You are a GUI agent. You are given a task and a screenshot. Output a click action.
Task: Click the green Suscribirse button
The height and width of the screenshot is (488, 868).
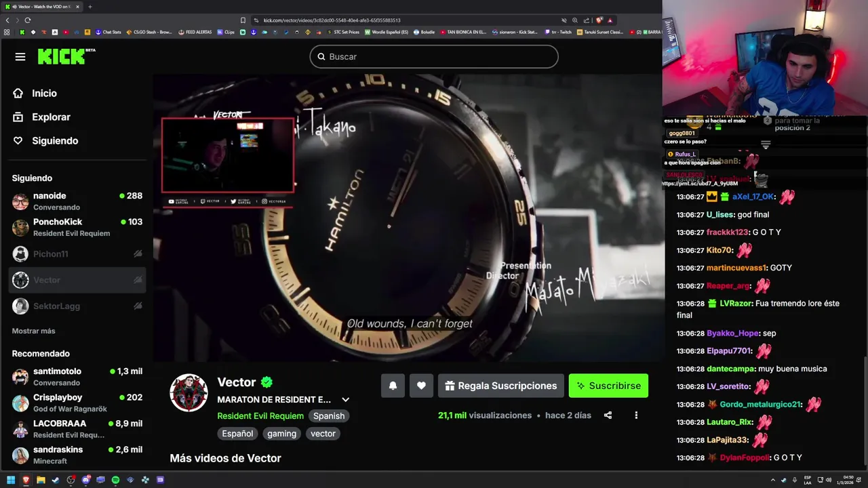608,386
